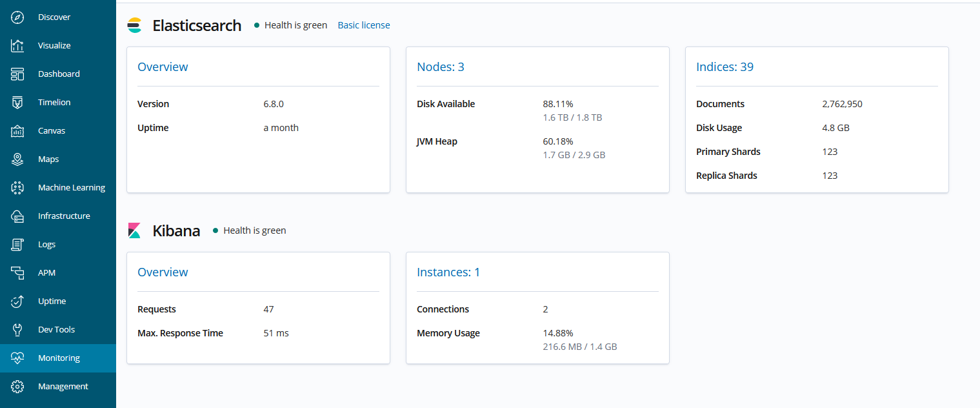
Task: Open the Nodes: 3 link
Action: (441, 67)
